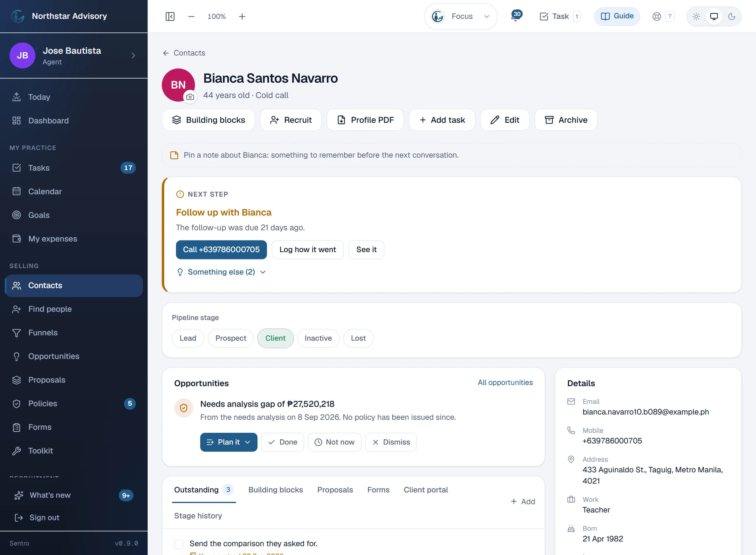
Task: Expand Jose Bautista profile chevron
Action: tap(133, 56)
